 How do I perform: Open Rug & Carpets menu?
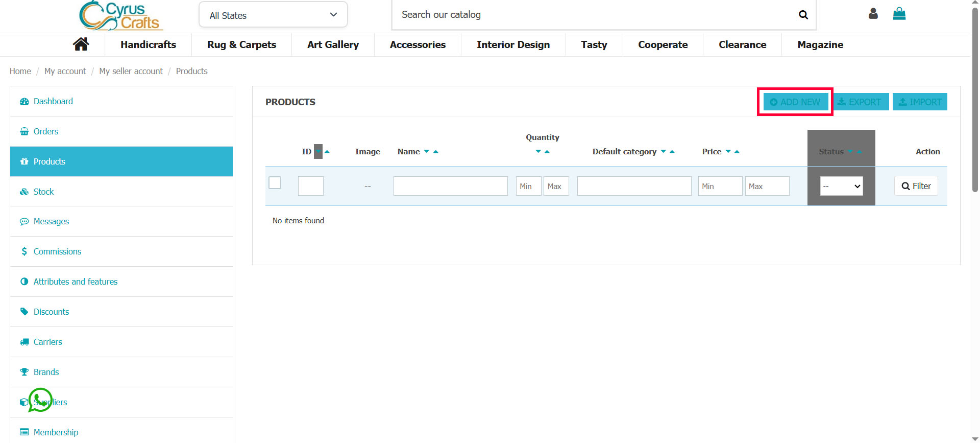pos(241,45)
